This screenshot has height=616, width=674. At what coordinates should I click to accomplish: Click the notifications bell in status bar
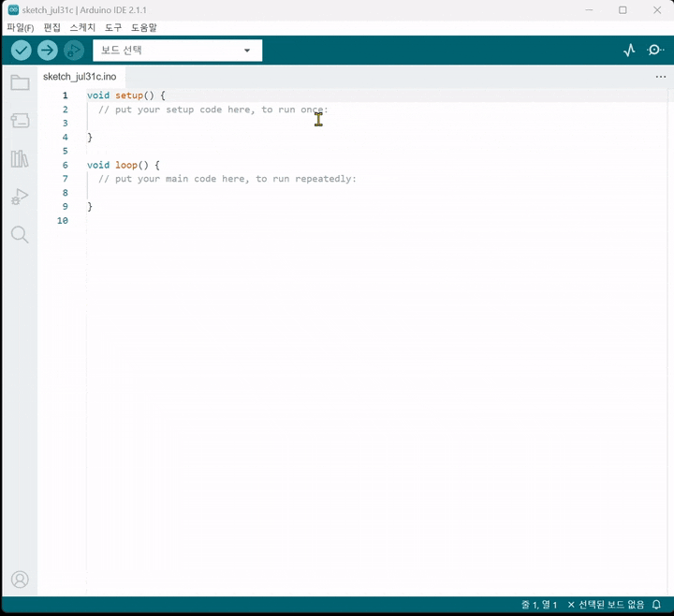(656, 605)
